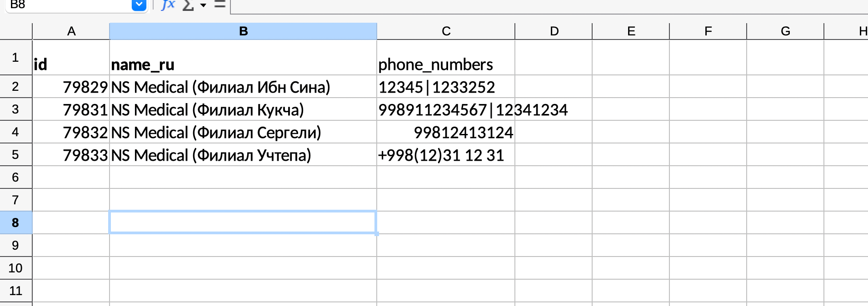Select column C header

pos(446,31)
